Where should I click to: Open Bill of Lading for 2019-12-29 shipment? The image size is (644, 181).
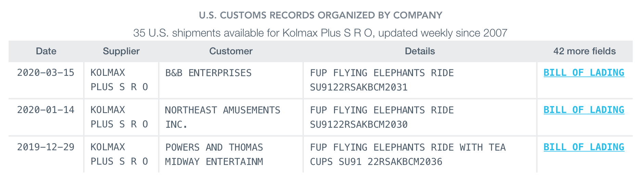click(x=584, y=147)
